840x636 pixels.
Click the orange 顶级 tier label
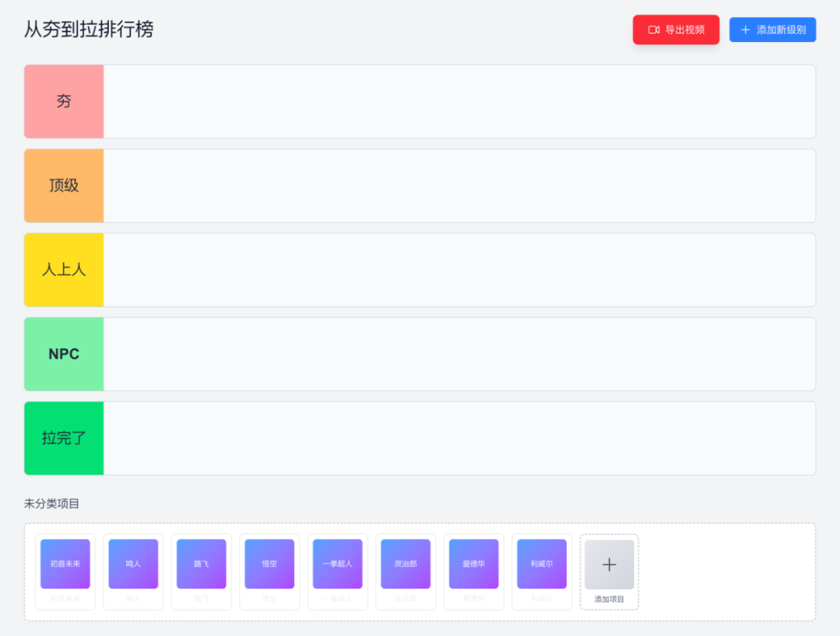[64, 185]
